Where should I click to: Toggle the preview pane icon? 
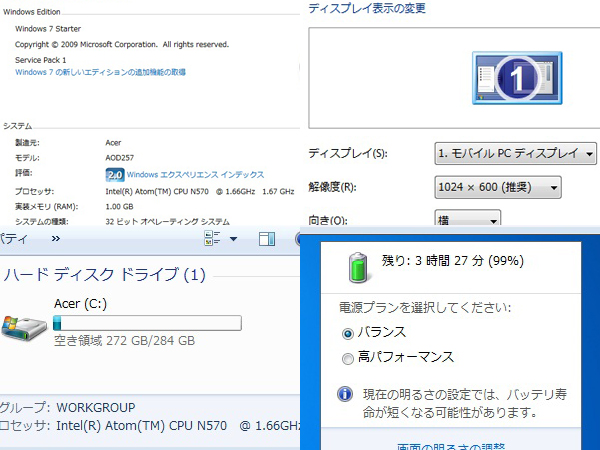click(267, 239)
